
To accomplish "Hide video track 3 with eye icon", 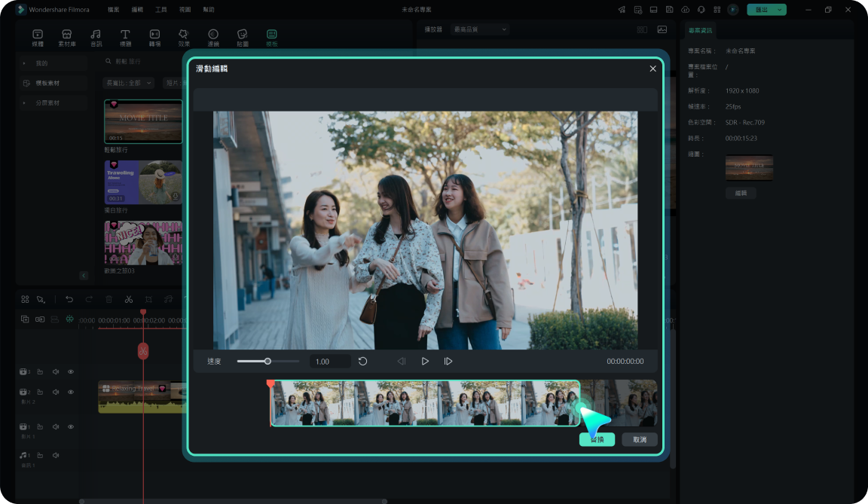I will 71,371.
